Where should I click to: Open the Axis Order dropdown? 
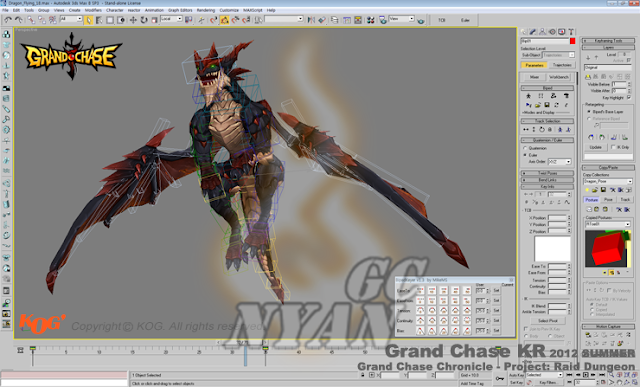click(x=560, y=162)
